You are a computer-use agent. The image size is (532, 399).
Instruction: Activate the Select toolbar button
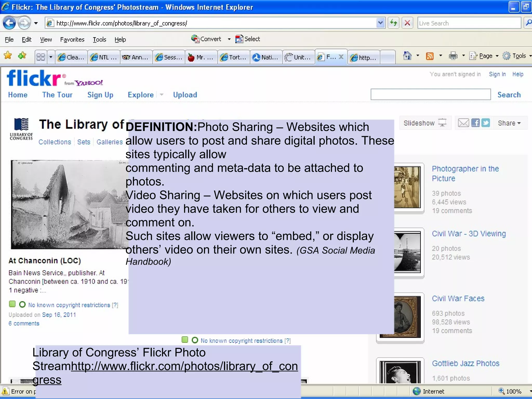click(248, 39)
